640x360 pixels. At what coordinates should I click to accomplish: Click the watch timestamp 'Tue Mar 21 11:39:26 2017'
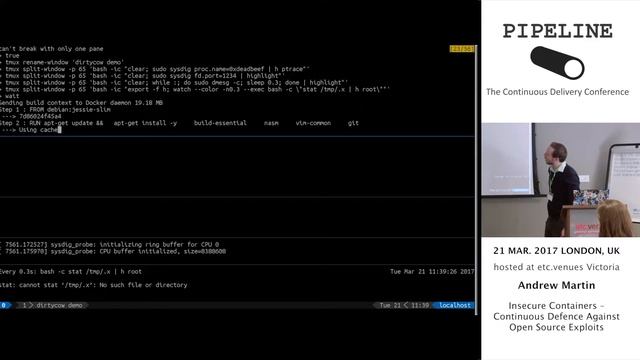pos(432,271)
